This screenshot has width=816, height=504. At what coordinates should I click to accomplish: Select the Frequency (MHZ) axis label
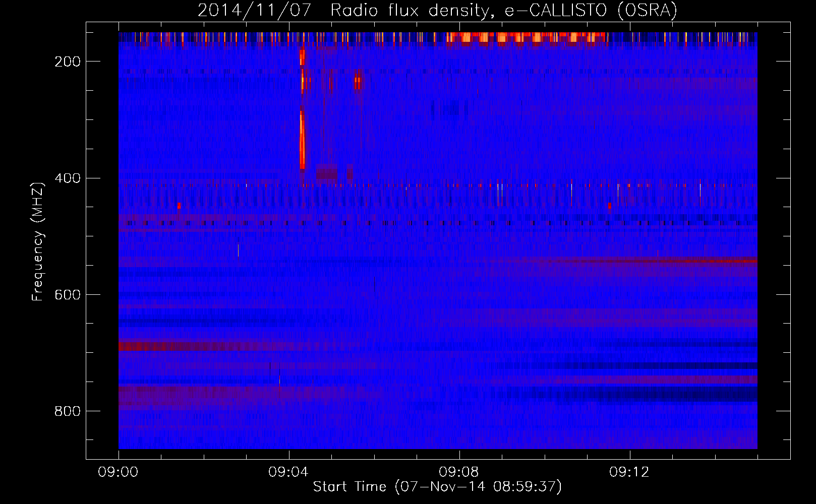coord(38,241)
